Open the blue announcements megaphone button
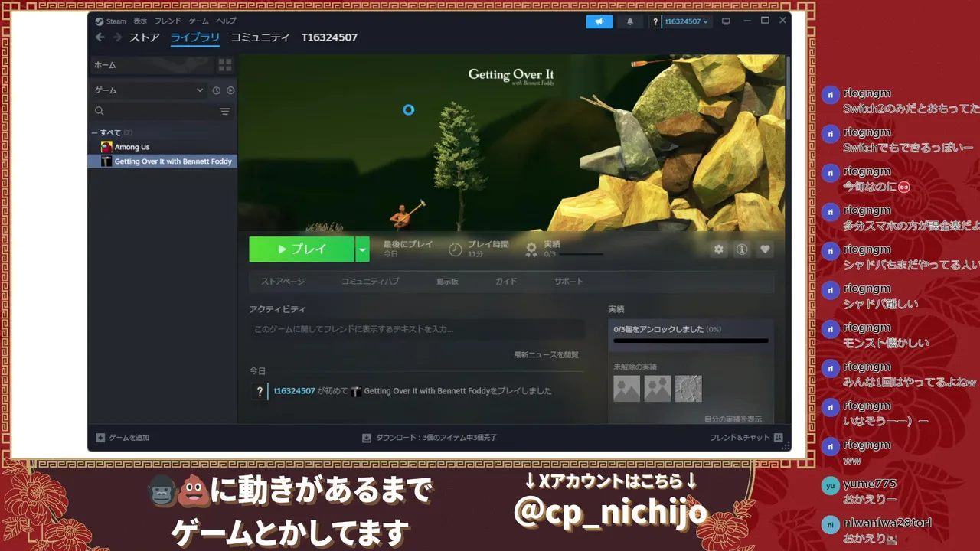 click(599, 21)
